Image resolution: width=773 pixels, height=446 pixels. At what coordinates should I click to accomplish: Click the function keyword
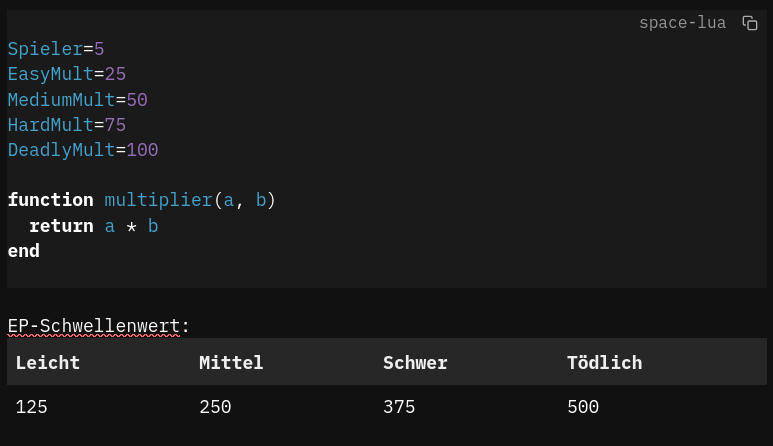(x=50, y=200)
